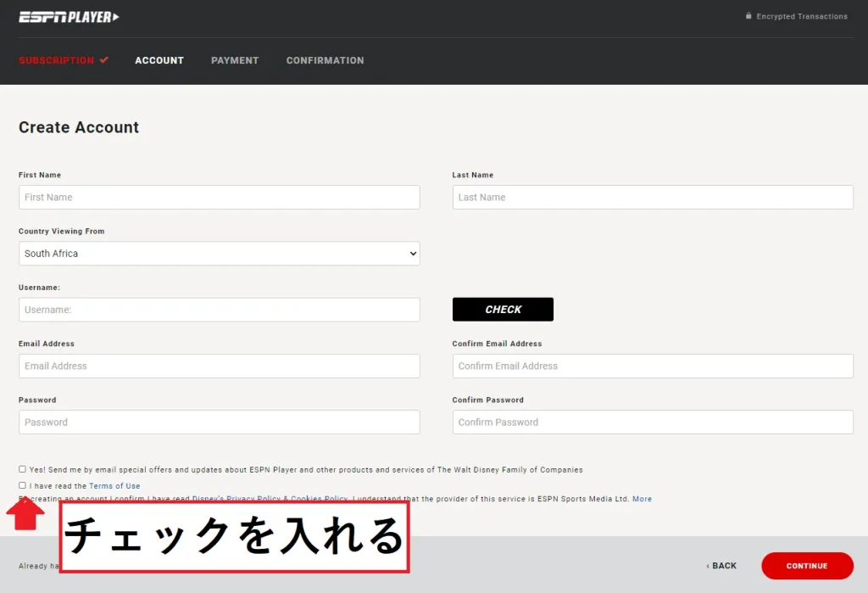Go to the Payment step tab

coord(235,60)
